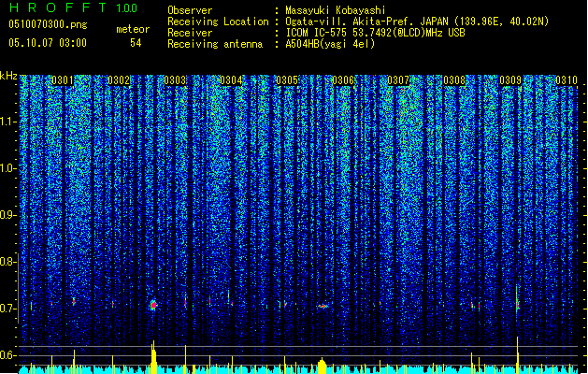Click the 0305 time marker

click(287, 80)
